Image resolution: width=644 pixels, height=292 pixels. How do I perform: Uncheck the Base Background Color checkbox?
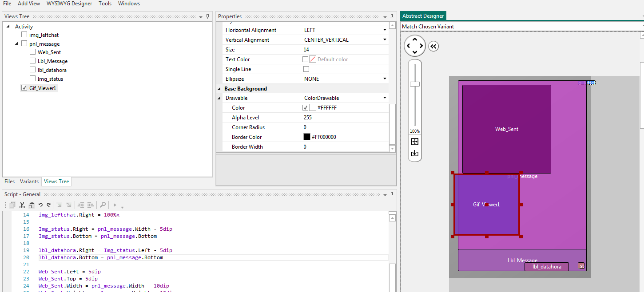tap(306, 108)
